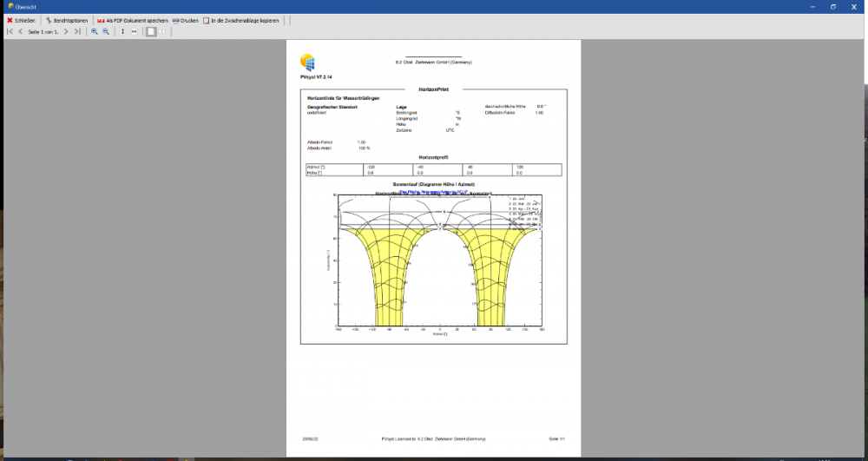Click the Drucken printer button

186,20
